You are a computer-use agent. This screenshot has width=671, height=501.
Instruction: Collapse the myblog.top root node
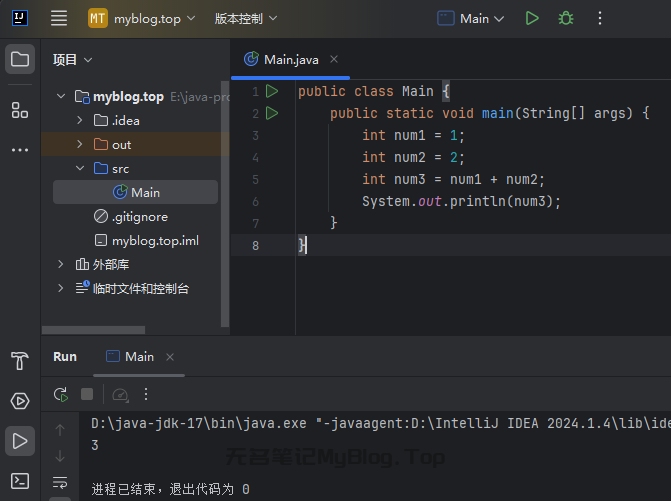[61, 96]
